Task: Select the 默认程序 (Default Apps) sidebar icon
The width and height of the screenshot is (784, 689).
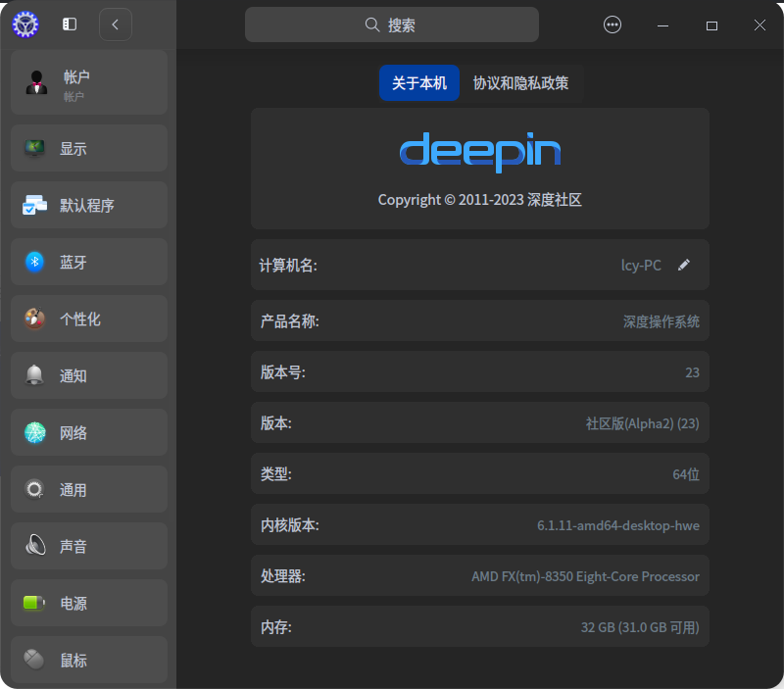Action: pos(33,205)
